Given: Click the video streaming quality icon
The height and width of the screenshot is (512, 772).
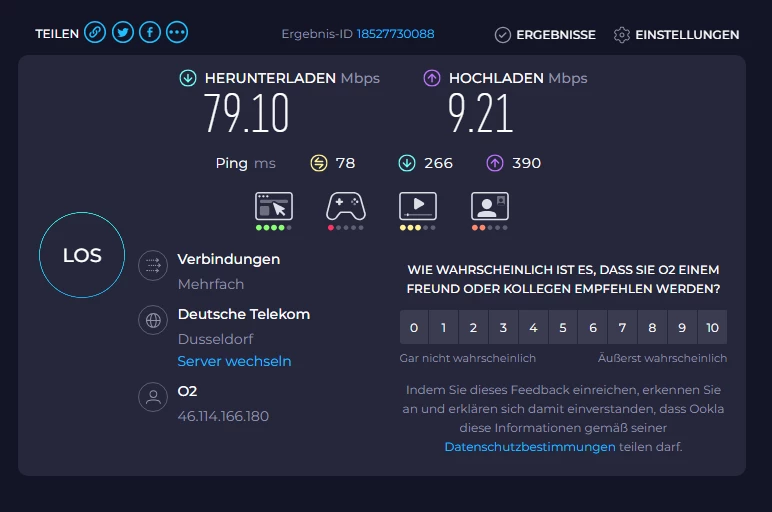Looking at the screenshot, I should coord(418,206).
